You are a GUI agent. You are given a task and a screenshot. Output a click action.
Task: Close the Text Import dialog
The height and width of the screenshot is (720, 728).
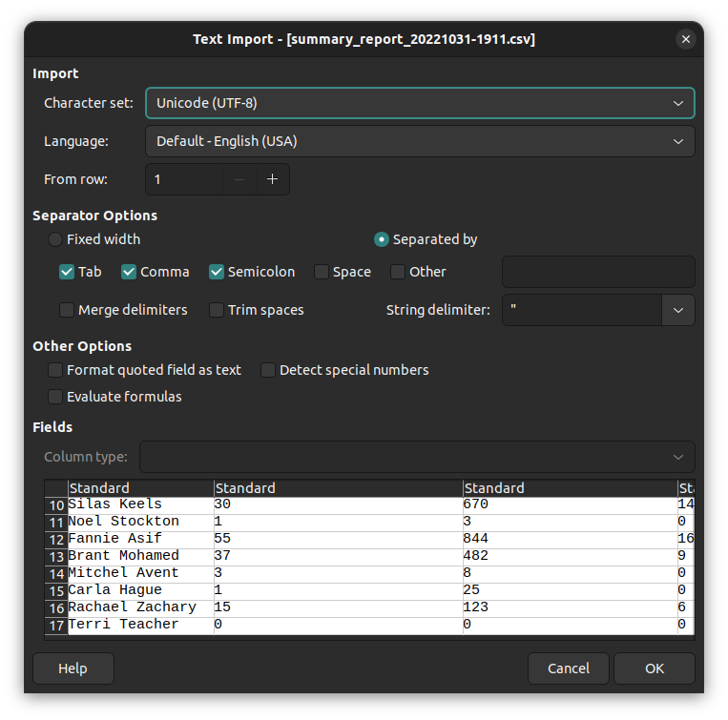pos(685,39)
